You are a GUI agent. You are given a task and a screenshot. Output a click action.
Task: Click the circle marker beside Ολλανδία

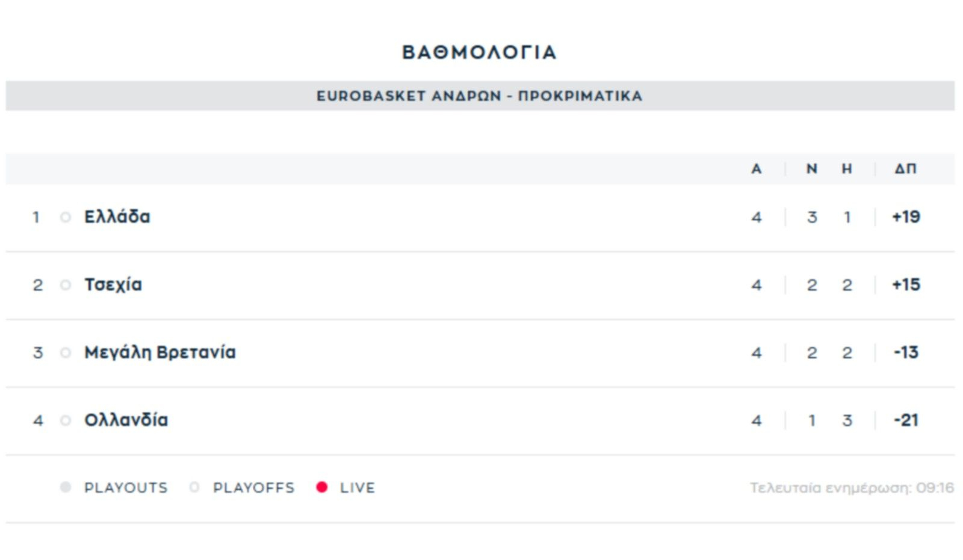tap(66, 420)
